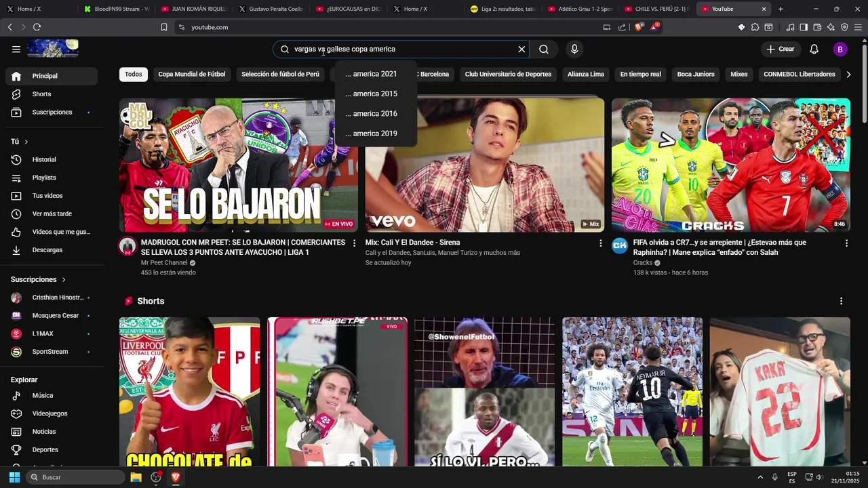Open Mr Peet Channel link

click(164, 263)
